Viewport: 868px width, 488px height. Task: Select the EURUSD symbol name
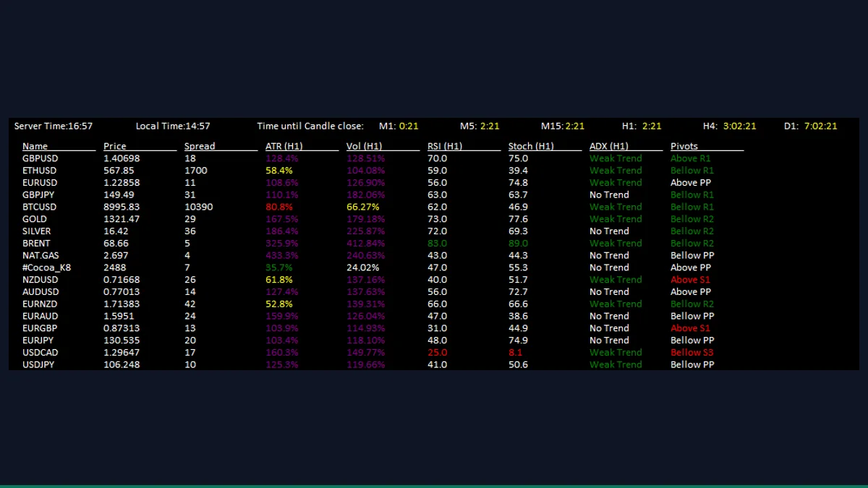(39, 183)
